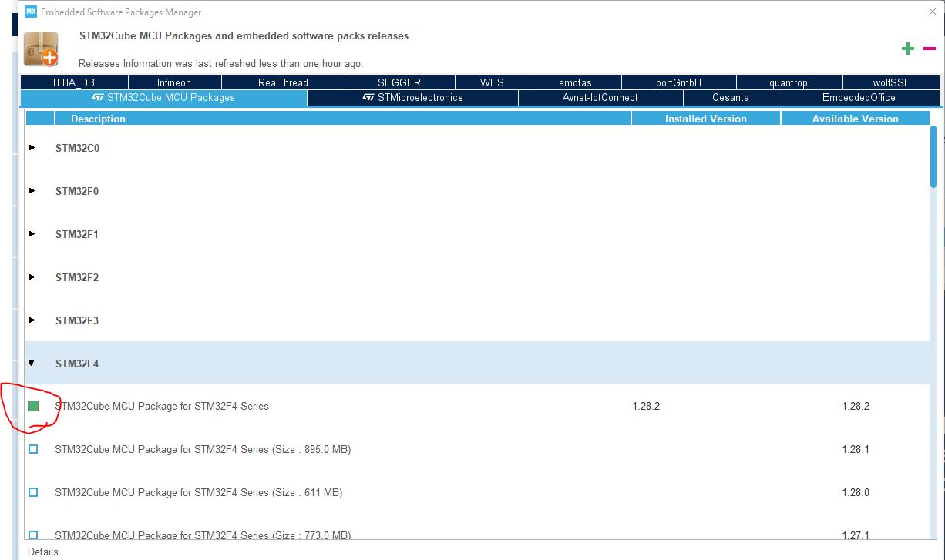
Task: Toggle installed STM32F4 1.28.2 package checkbox
Action: pyautogui.click(x=33, y=406)
